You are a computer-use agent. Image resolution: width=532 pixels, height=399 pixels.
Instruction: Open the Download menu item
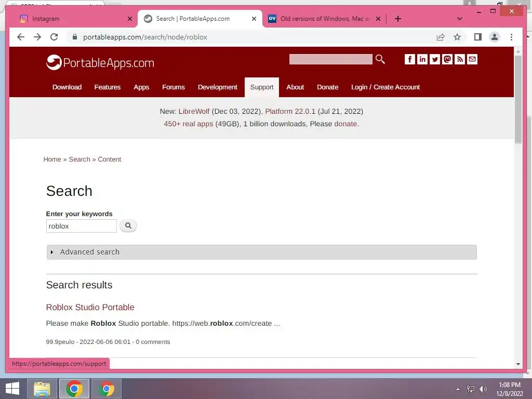[x=67, y=87]
